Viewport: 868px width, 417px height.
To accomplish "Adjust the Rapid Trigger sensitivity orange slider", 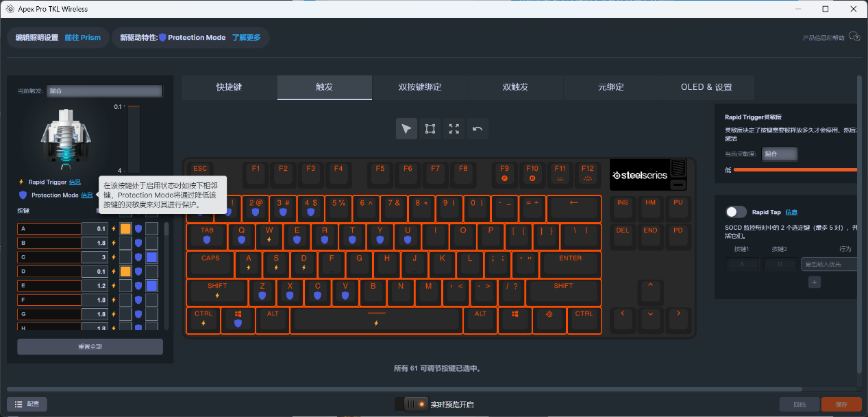I will click(795, 169).
